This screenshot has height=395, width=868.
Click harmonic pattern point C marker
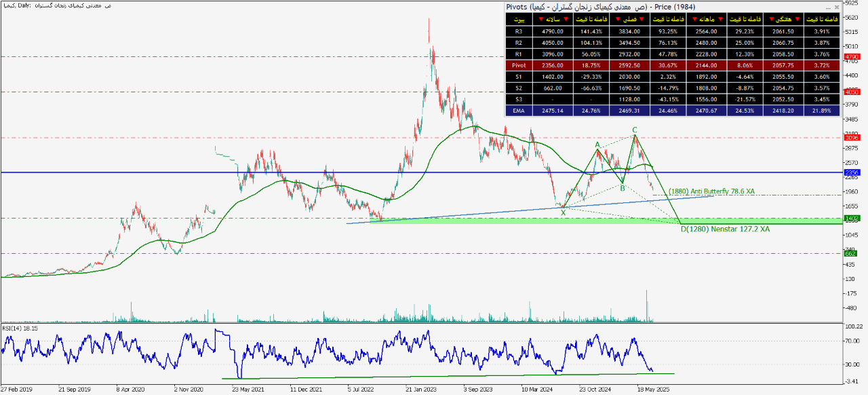pyautogui.click(x=635, y=130)
